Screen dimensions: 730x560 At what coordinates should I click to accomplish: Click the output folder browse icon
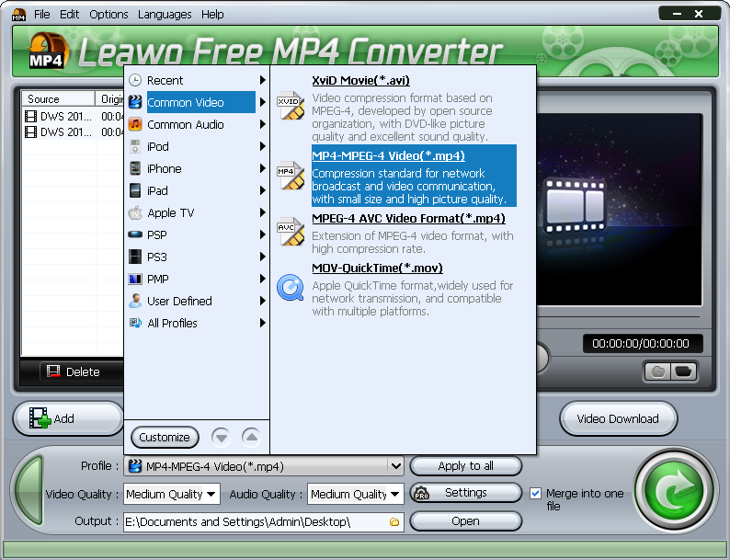[x=394, y=521]
